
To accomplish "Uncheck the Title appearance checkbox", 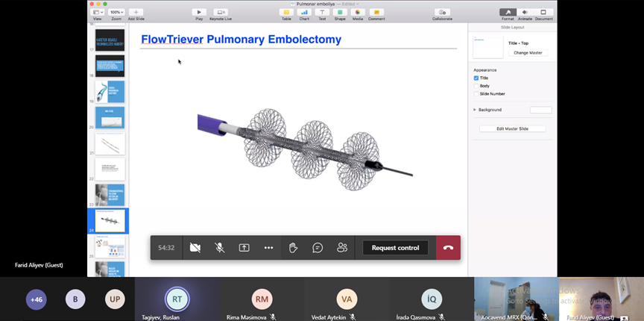I will tap(476, 78).
